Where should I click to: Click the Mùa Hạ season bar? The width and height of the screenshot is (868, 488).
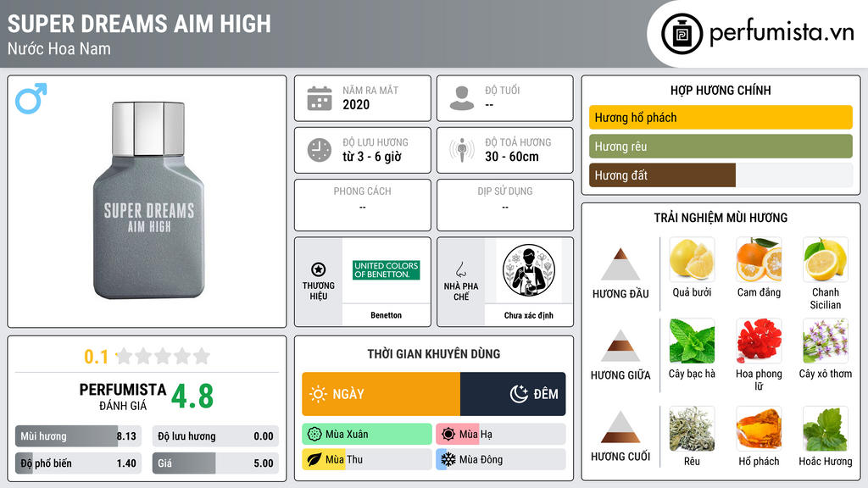click(x=501, y=435)
